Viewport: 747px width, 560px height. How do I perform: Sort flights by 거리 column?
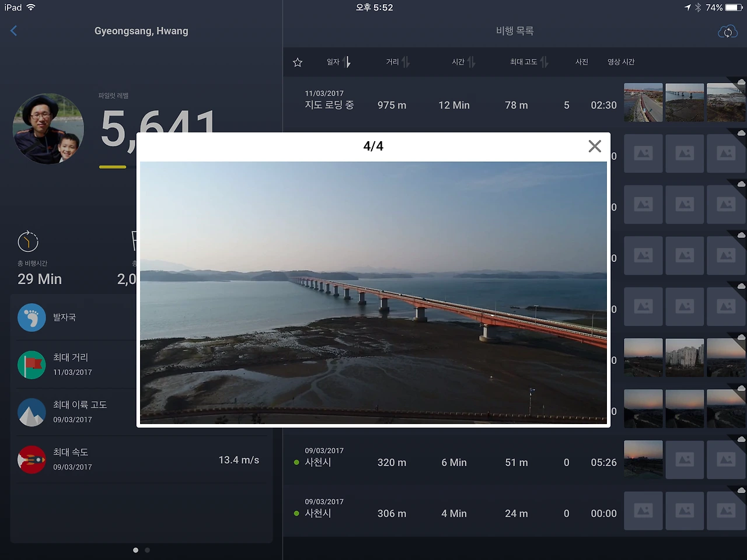tap(398, 62)
